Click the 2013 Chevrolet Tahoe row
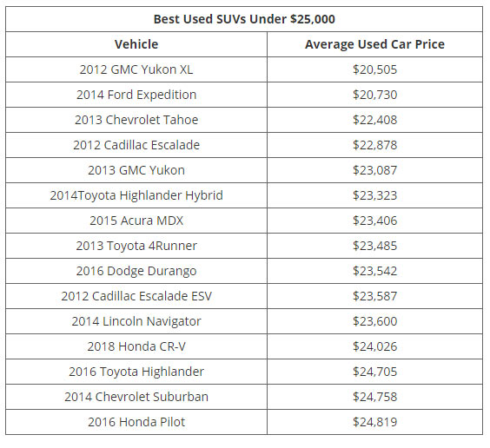The height and width of the screenshot is (448, 490). point(244,120)
